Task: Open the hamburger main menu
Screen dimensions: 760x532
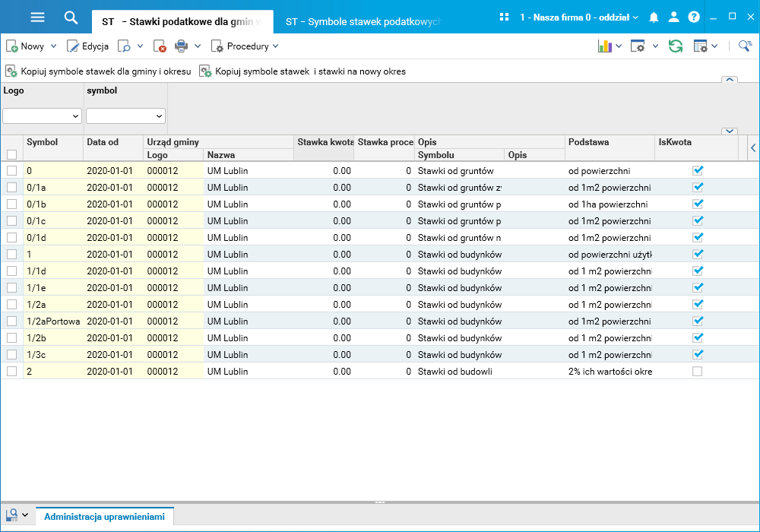Action: [x=37, y=17]
